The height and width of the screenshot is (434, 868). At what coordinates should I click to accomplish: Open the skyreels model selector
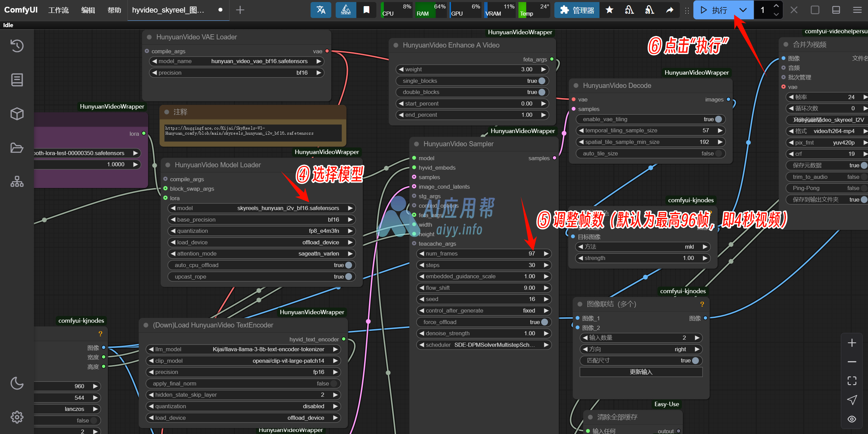point(262,208)
